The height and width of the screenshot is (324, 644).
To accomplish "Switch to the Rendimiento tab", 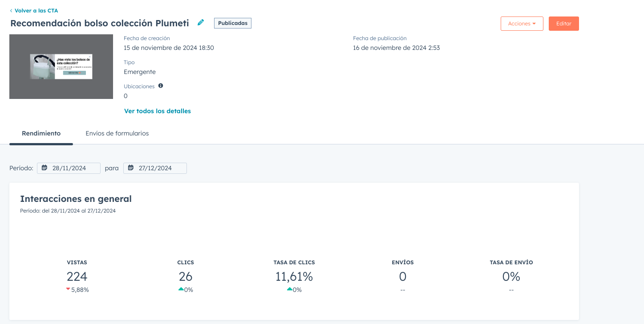I will [x=41, y=133].
